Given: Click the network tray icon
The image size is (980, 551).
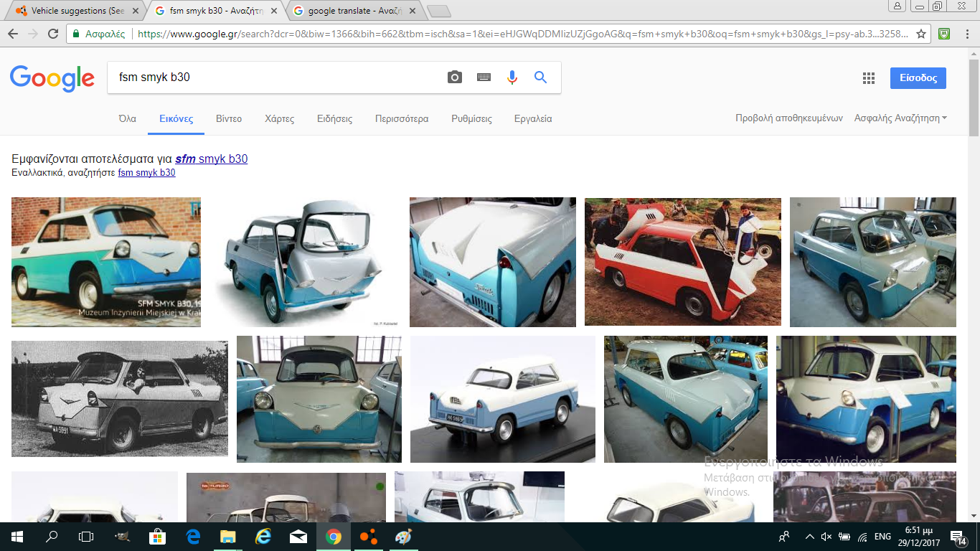Looking at the screenshot, I should pyautogui.click(x=862, y=536).
